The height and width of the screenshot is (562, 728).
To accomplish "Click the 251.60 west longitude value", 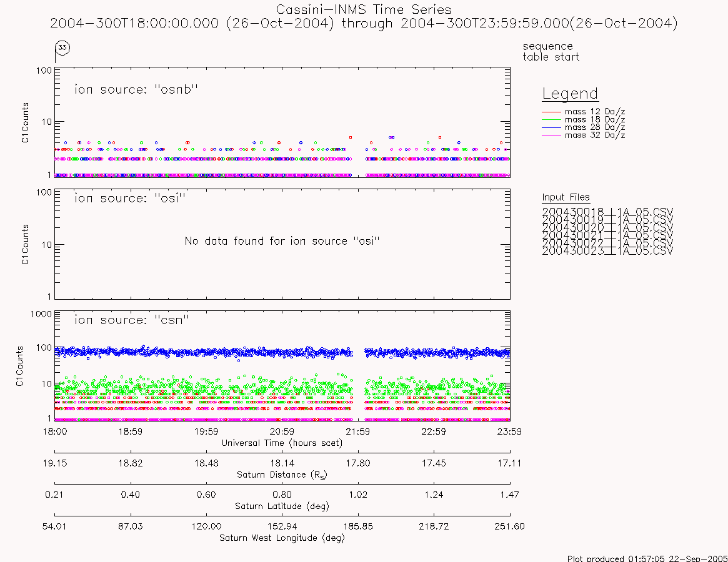I will pyautogui.click(x=509, y=526).
